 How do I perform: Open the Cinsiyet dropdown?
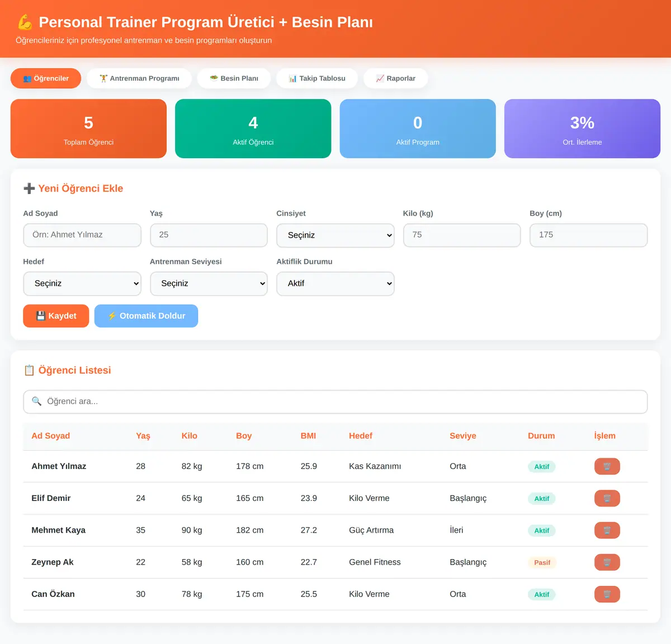335,235
